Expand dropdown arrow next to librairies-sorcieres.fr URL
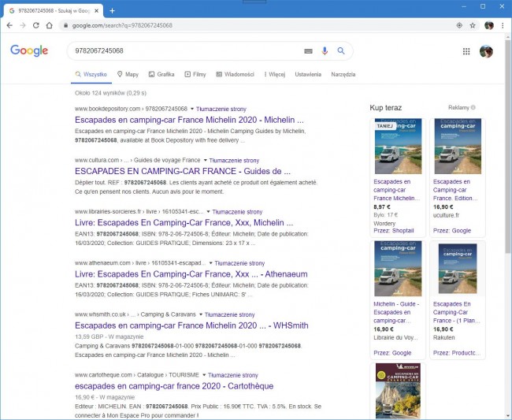The width and height of the screenshot is (512, 420). (x=208, y=212)
